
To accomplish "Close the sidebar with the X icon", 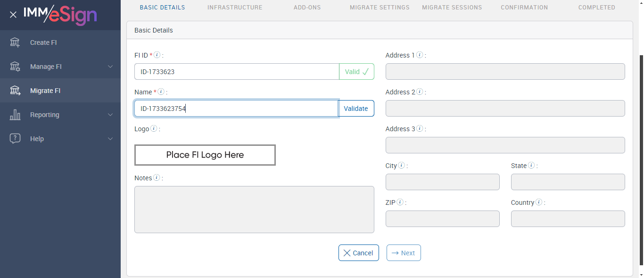I will [13, 15].
